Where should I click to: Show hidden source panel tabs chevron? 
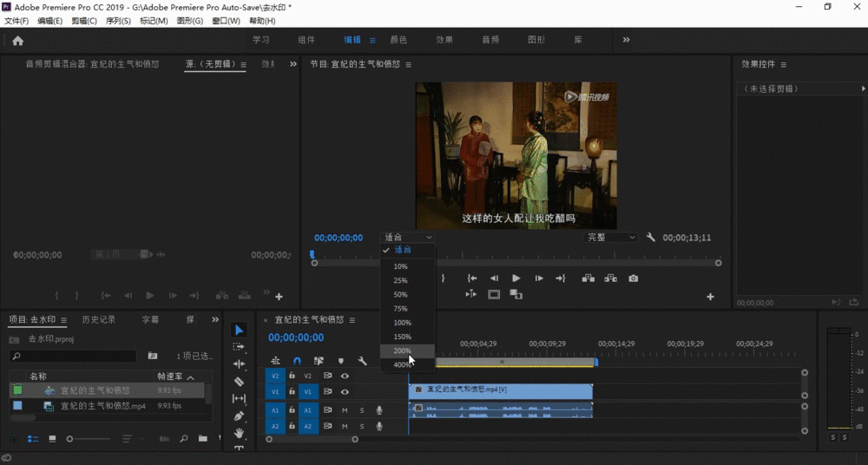[293, 64]
